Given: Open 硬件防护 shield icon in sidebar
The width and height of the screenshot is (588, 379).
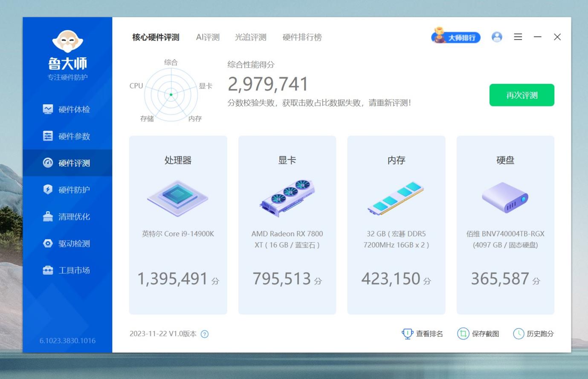Looking at the screenshot, I should point(48,190).
